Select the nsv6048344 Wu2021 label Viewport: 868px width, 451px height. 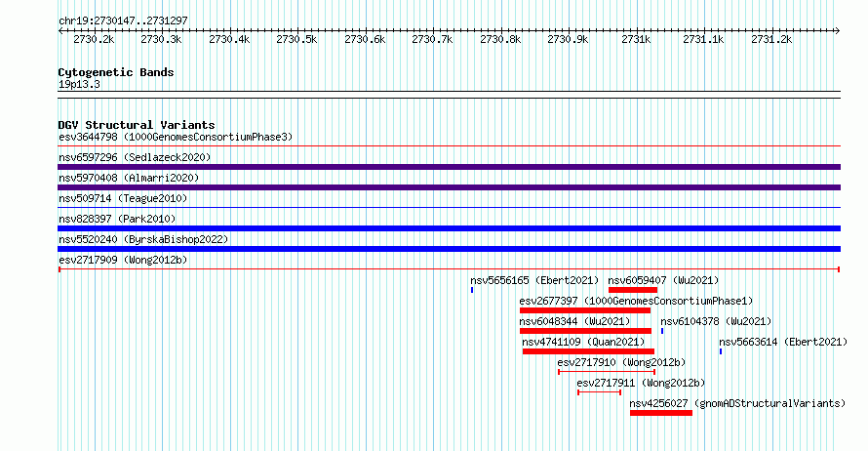pyautogui.click(x=574, y=321)
